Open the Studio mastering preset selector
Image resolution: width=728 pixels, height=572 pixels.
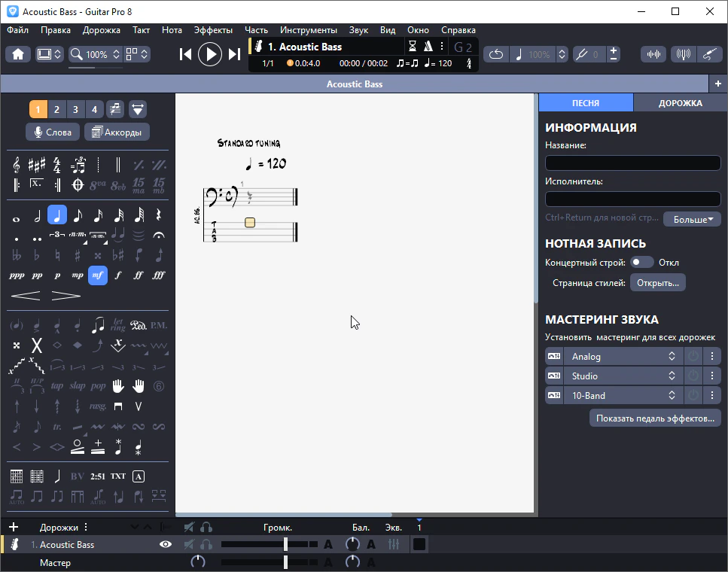623,376
